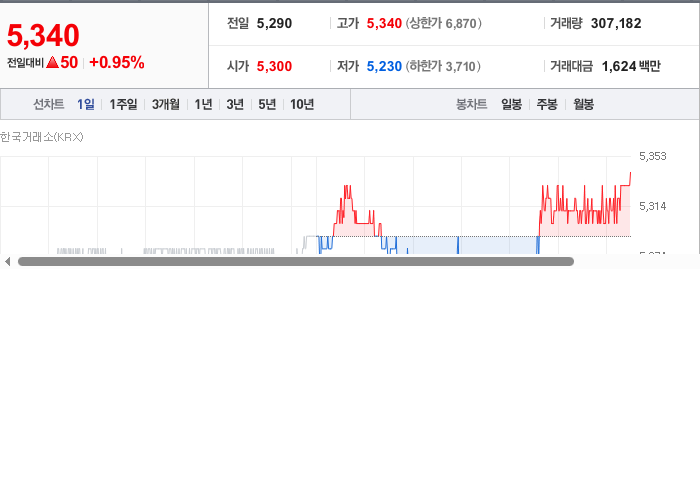
Task: Select the 3년 chart period
Action: click(x=235, y=104)
